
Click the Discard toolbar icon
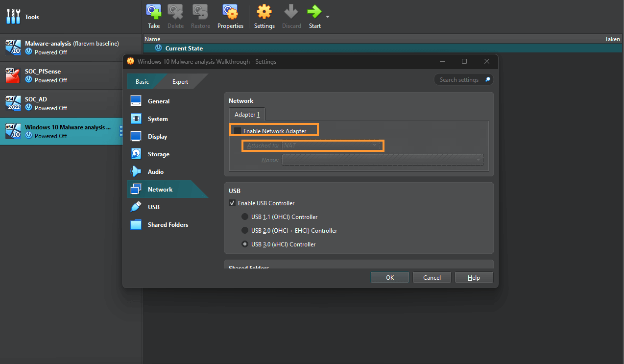click(x=291, y=11)
